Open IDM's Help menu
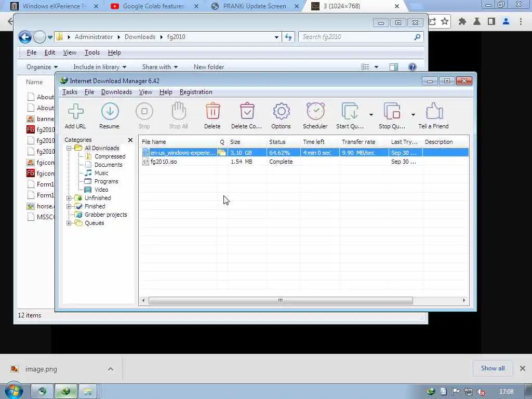The image size is (532, 399). coord(166,92)
